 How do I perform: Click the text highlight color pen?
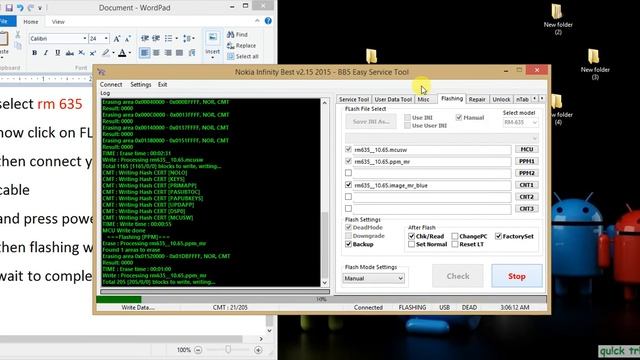point(106,53)
